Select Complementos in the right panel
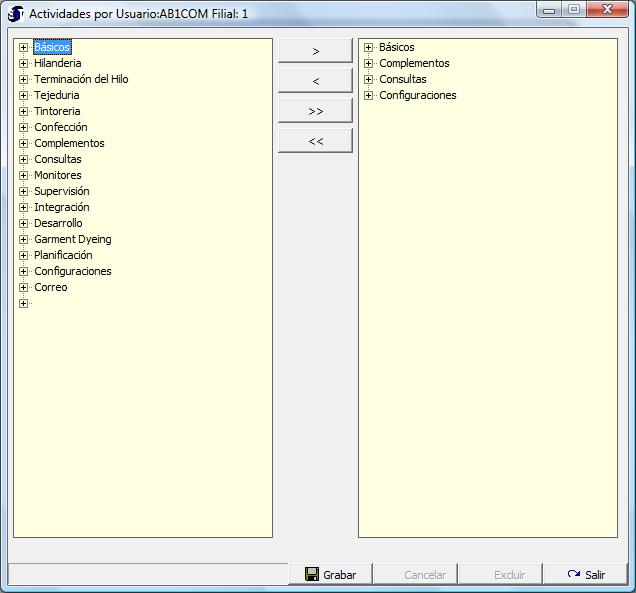This screenshot has height=593, width=636. coord(414,63)
